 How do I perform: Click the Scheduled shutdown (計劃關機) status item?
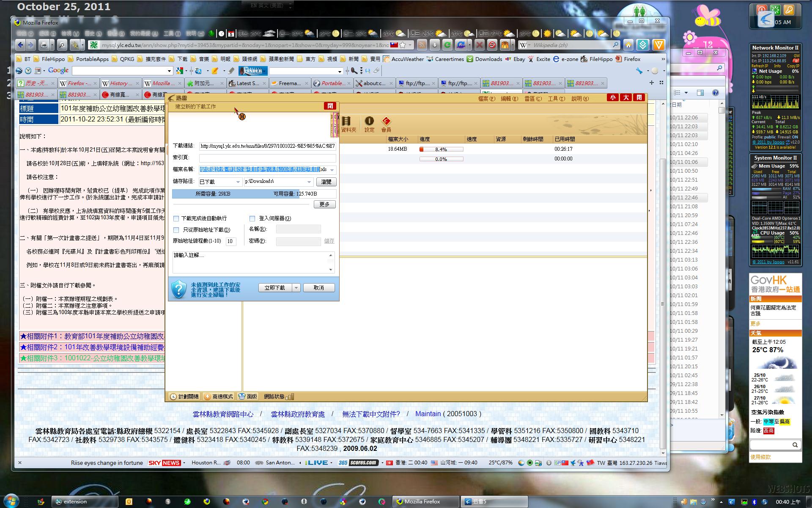(184, 397)
